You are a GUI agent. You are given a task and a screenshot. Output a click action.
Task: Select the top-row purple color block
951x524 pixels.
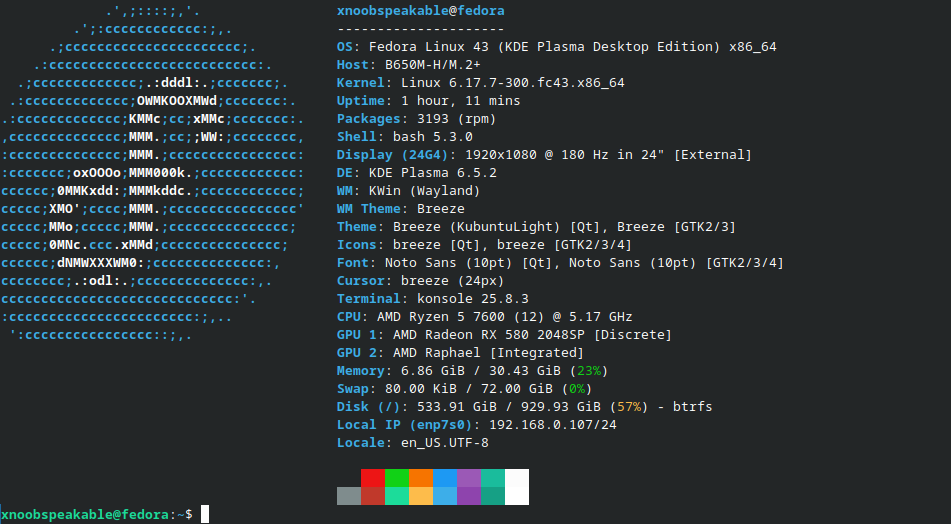(x=469, y=477)
